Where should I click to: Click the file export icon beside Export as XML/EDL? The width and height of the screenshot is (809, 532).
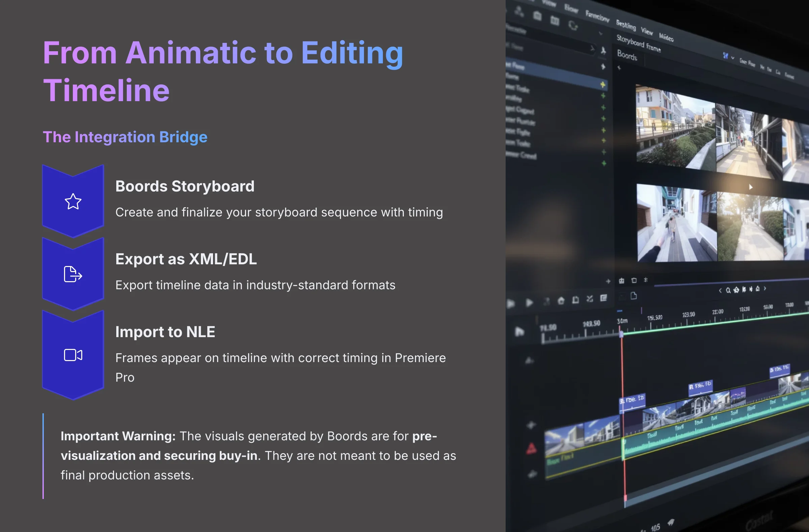73,274
